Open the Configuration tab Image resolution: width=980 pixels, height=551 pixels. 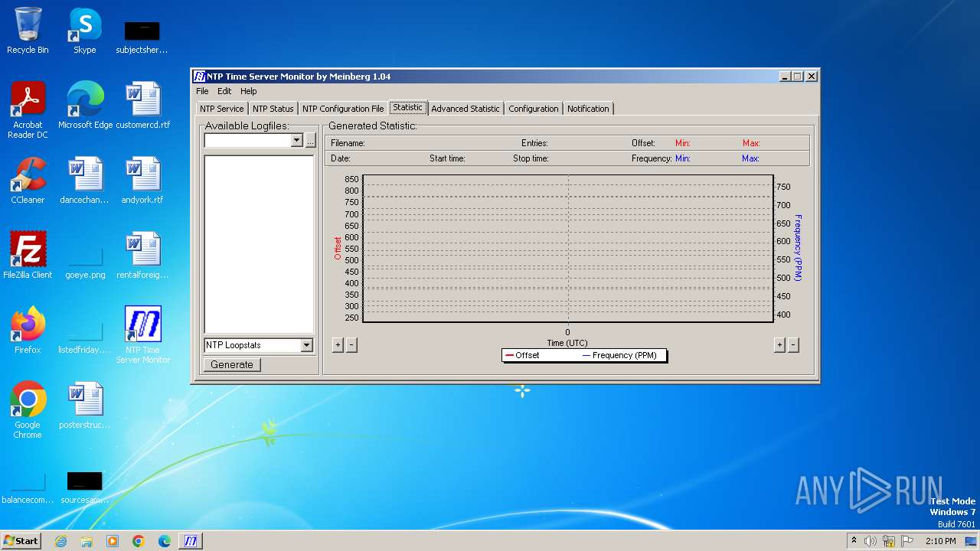pos(534,109)
